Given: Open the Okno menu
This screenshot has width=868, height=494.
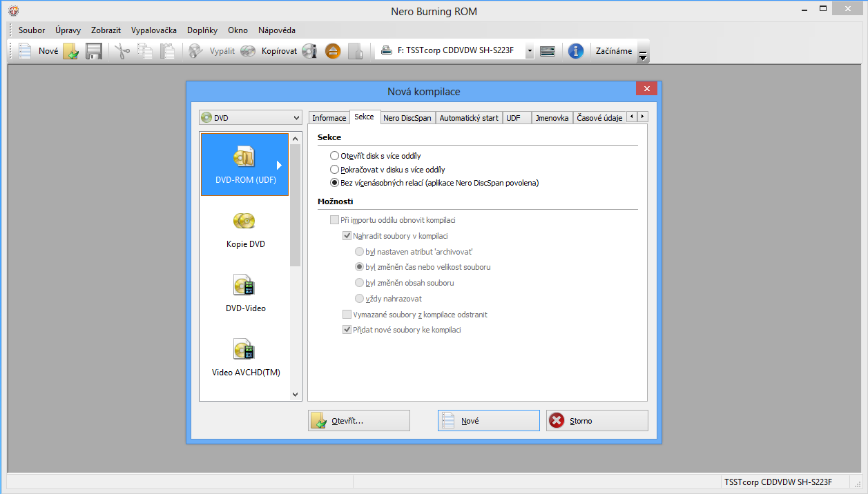Looking at the screenshot, I should pyautogui.click(x=238, y=30).
